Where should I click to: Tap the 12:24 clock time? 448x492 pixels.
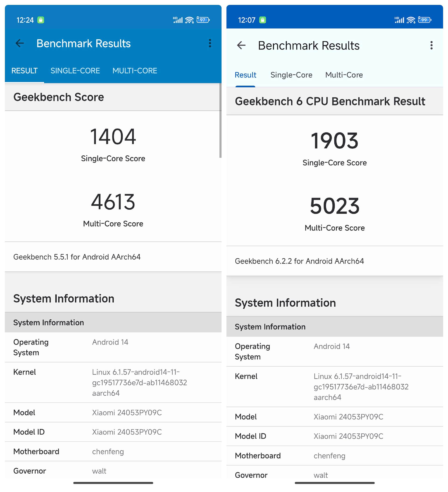tap(25, 20)
